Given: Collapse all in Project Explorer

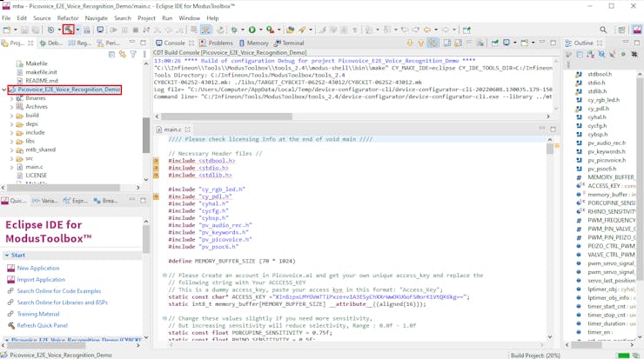Looking at the screenshot, I should 111,54.
